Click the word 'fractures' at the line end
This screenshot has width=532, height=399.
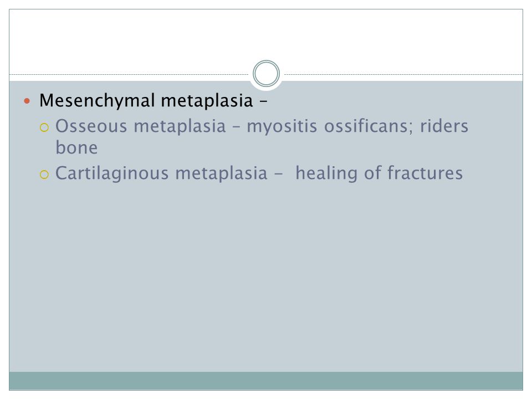425,173
